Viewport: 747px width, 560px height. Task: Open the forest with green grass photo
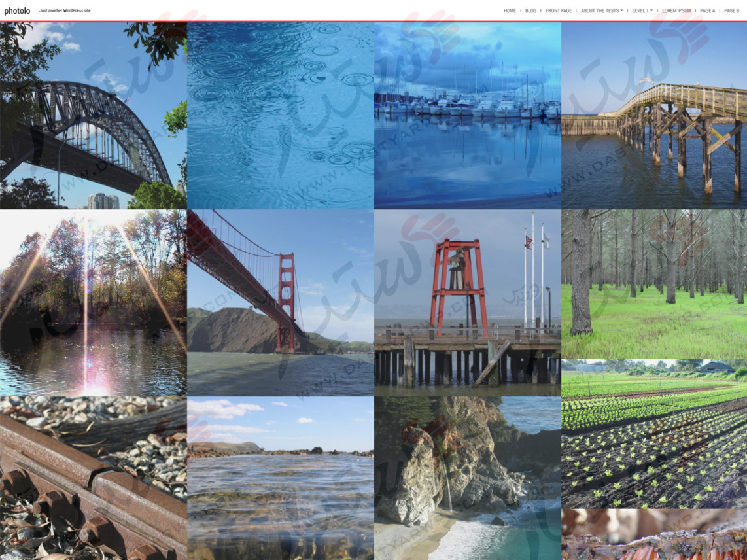pos(653,284)
